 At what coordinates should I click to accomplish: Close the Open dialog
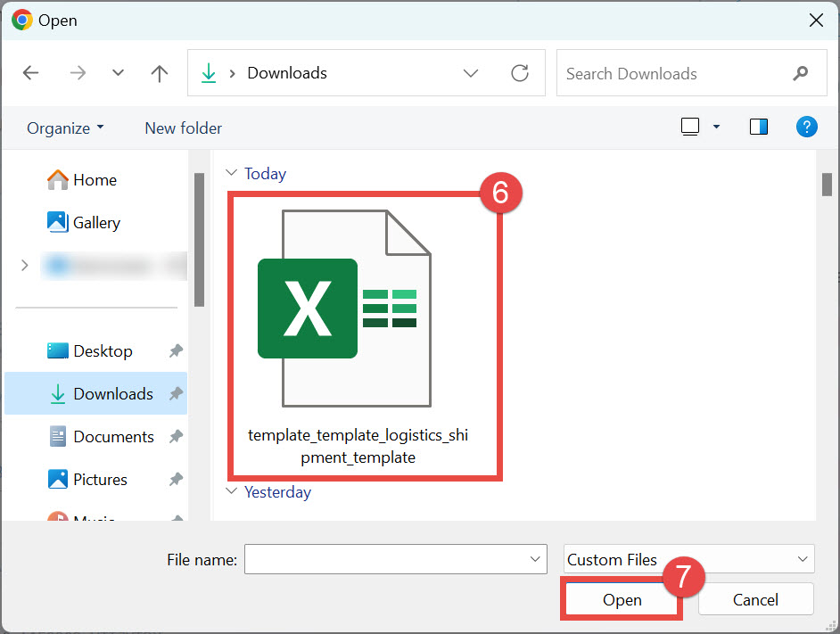816,21
